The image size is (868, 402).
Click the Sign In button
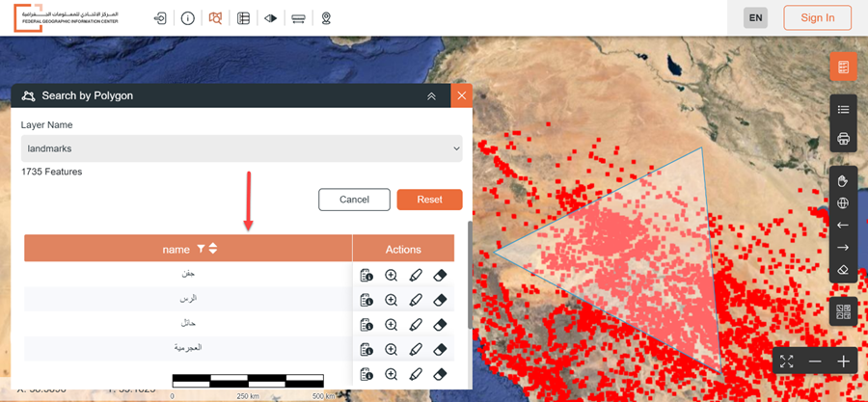(x=817, y=17)
